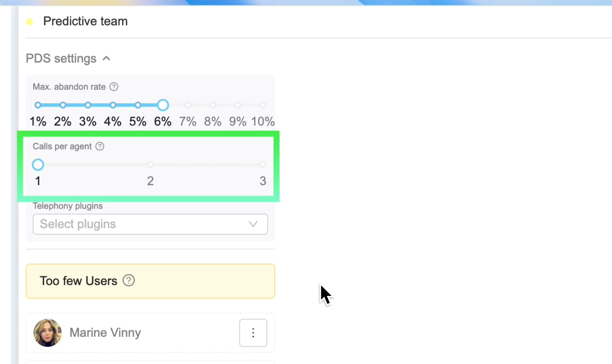
Task: Select the Marine Vinny user row
Action: pos(150,333)
